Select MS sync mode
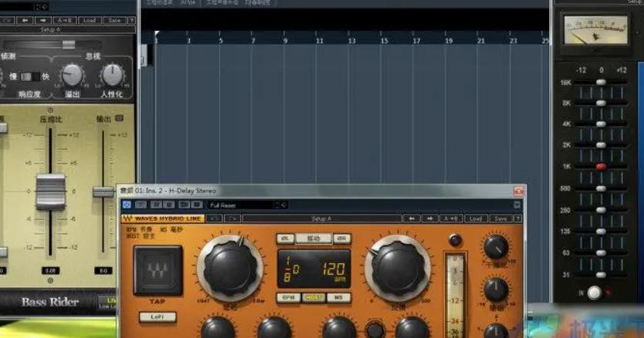Image resolution: width=644 pixels, height=338 pixels. [339, 298]
